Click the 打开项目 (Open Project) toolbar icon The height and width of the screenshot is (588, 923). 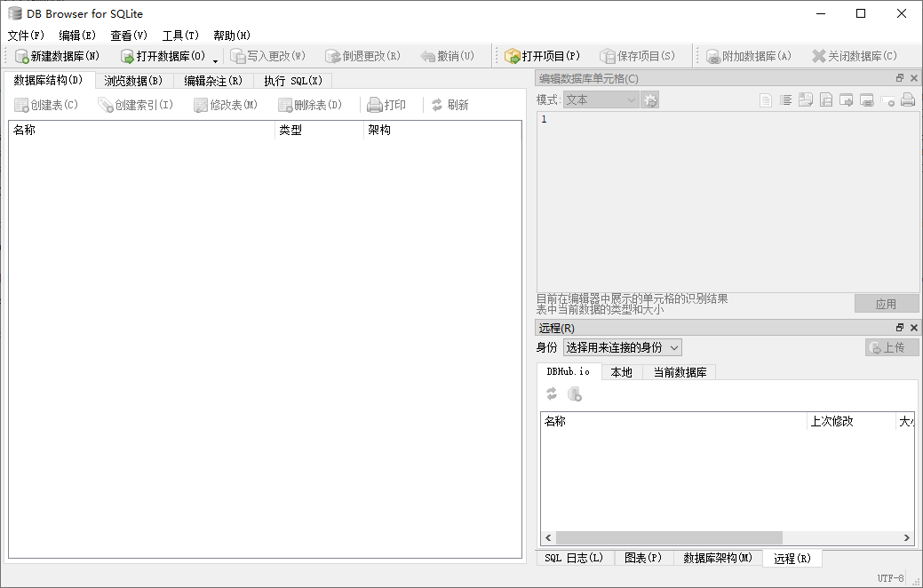coord(513,56)
